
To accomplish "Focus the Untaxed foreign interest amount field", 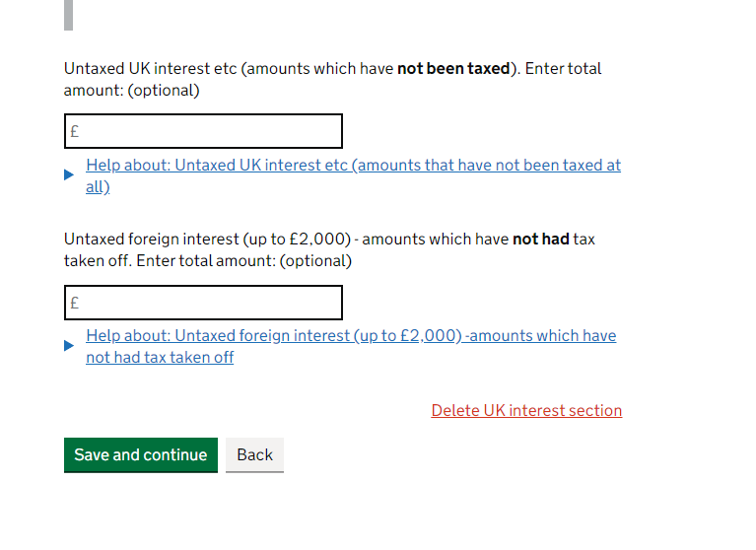I will coord(203,303).
